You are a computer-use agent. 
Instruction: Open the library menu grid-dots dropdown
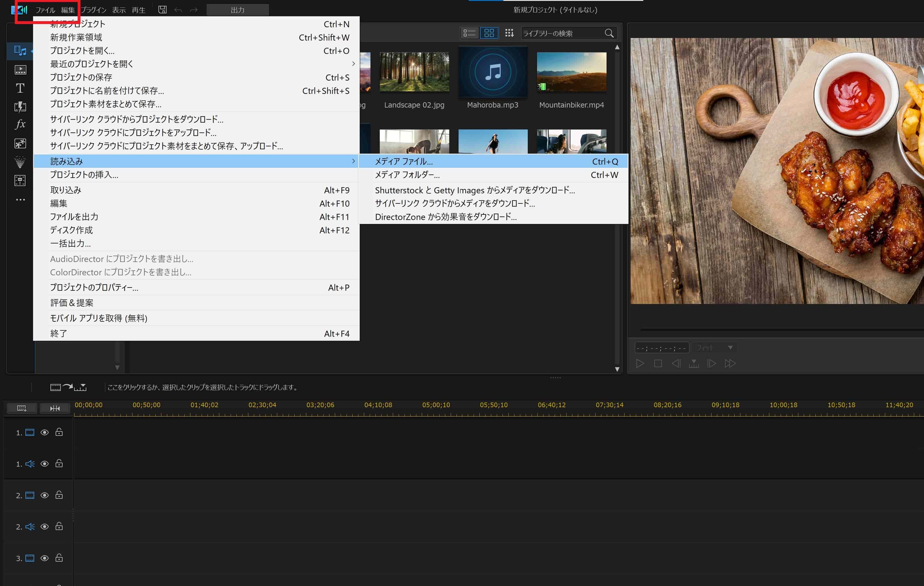coord(509,33)
